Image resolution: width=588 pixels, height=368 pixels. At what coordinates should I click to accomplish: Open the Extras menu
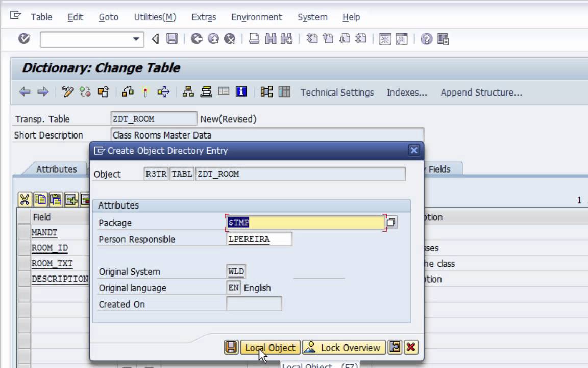pyautogui.click(x=204, y=17)
